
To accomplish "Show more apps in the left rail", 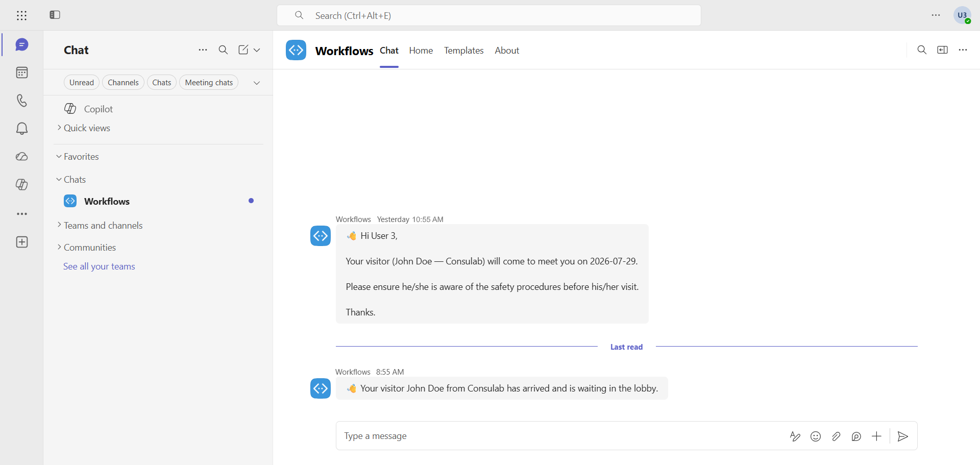I will (21, 214).
